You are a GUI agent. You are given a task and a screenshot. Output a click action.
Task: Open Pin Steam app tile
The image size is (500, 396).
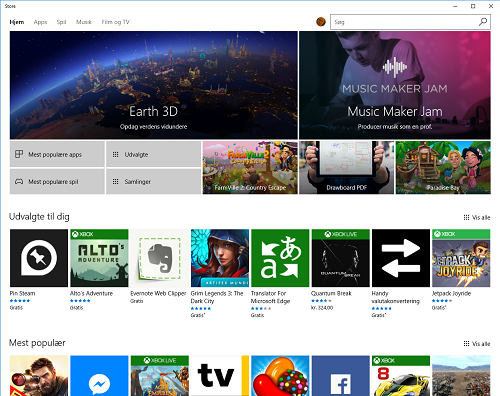(x=39, y=258)
